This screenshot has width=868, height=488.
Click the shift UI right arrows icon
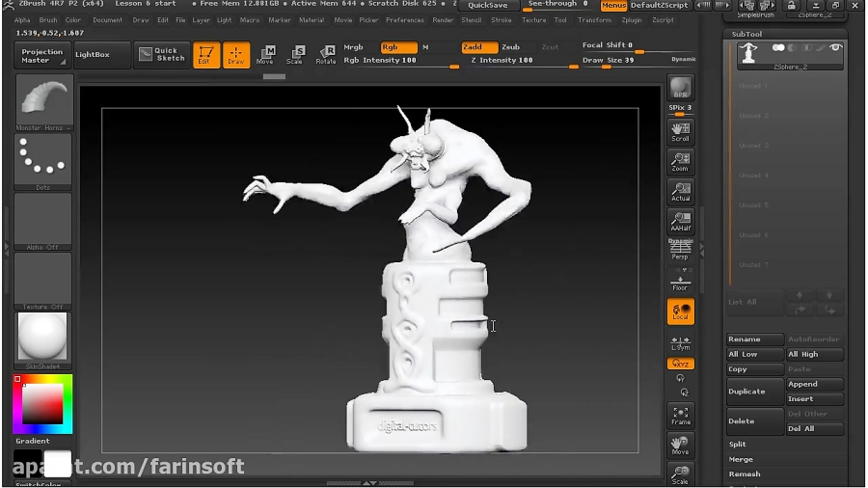pos(722,5)
